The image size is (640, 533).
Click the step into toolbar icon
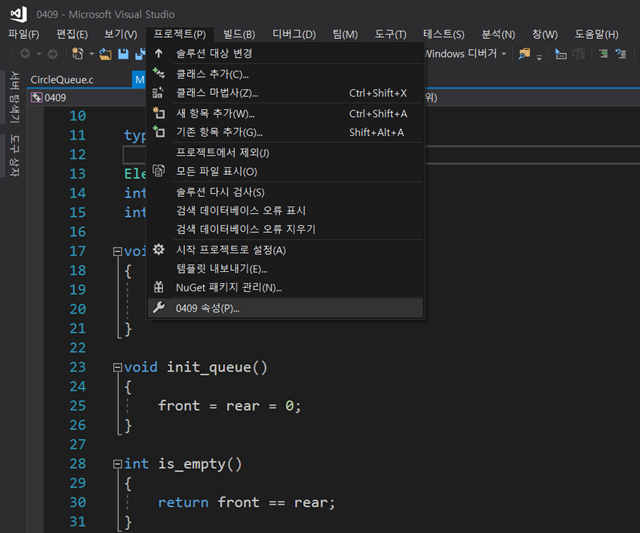[561, 53]
